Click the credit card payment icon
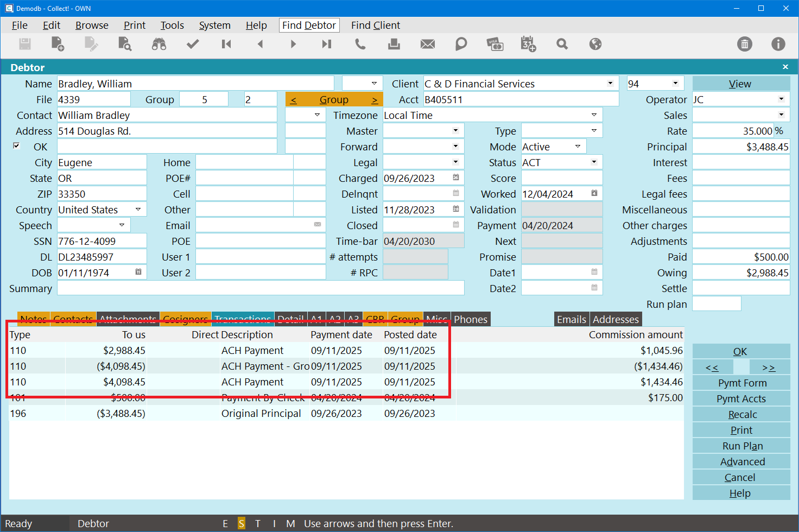 pyautogui.click(x=494, y=45)
